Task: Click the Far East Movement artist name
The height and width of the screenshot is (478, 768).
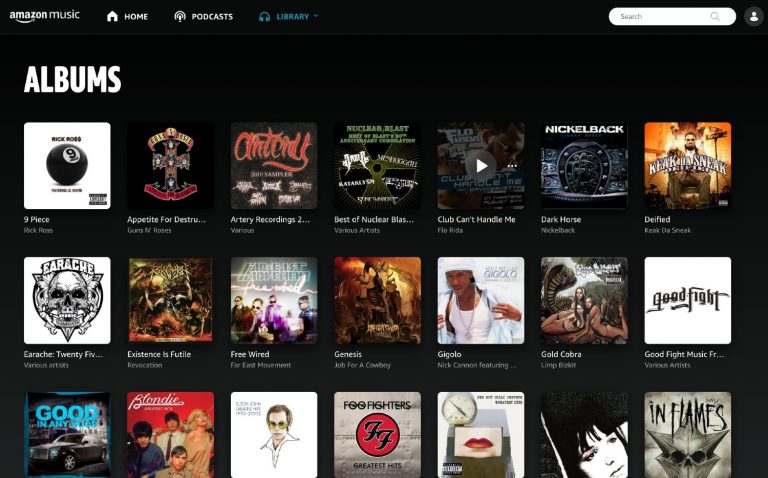Action: [x=261, y=365]
